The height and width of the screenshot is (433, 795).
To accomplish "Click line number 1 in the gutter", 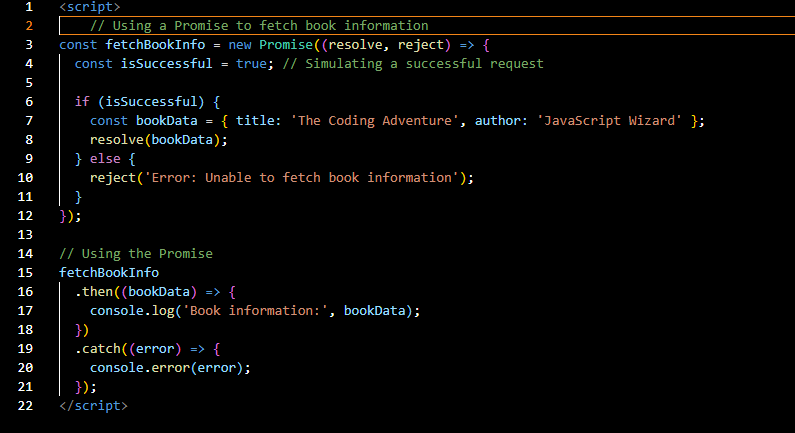I will pos(29,7).
